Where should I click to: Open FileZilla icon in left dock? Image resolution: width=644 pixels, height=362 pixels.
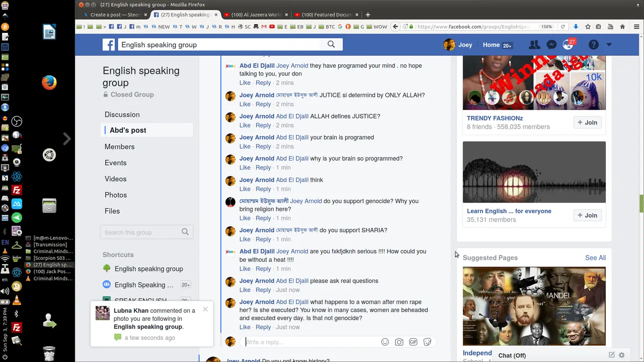17,190
